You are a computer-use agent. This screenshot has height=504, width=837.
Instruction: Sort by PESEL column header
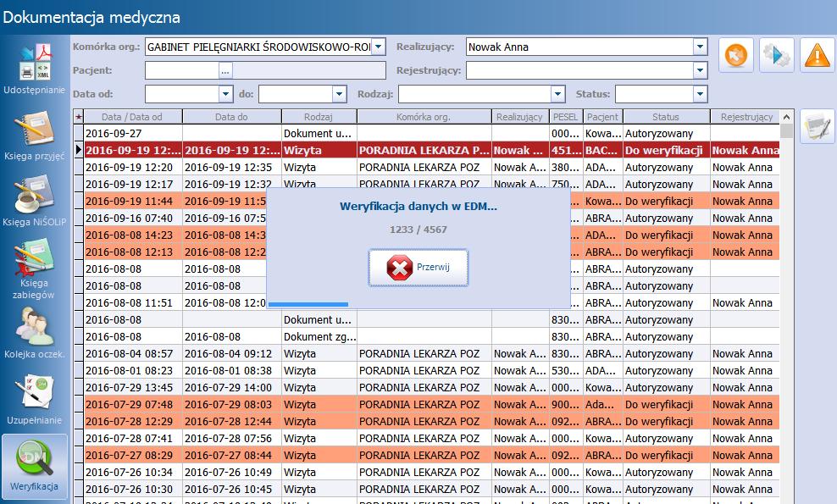click(565, 117)
